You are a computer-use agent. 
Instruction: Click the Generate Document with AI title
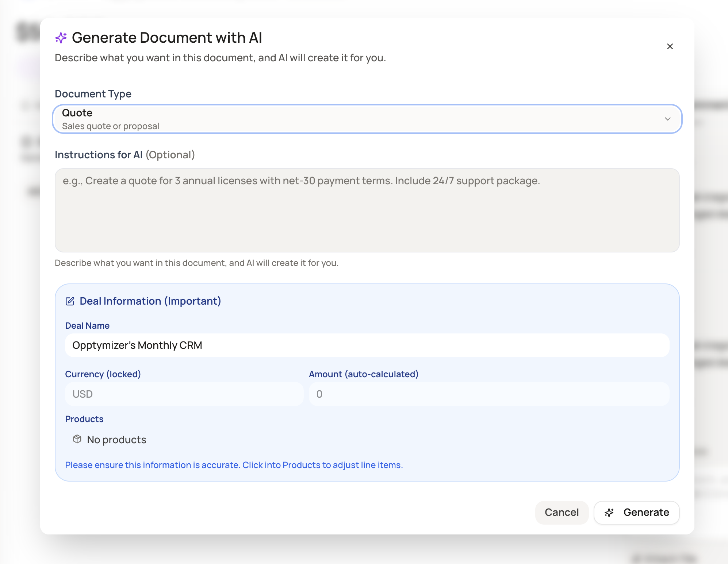tap(167, 38)
